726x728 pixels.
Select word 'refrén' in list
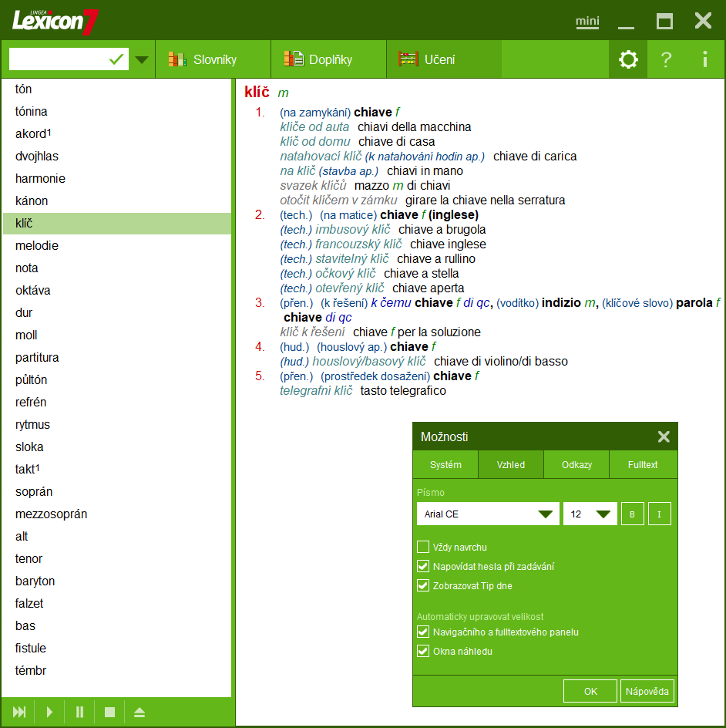tap(117, 402)
